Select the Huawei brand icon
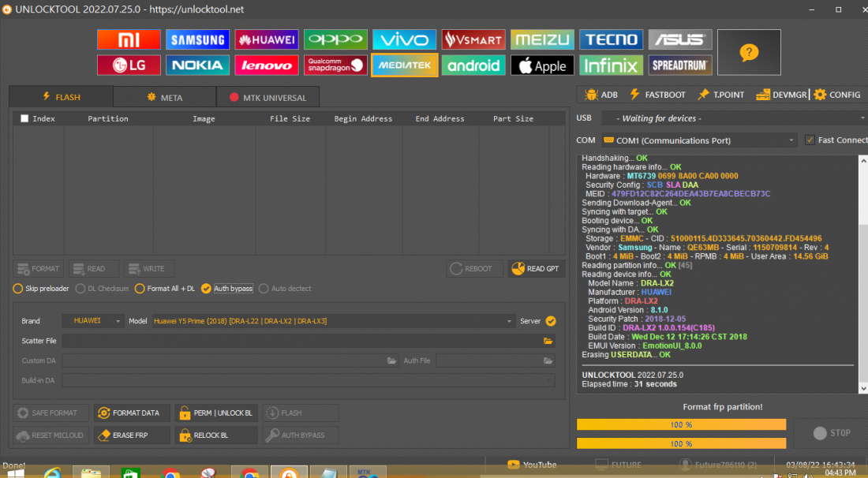This screenshot has width=868, height=478. pyautogui.click(x=267, y=39)
